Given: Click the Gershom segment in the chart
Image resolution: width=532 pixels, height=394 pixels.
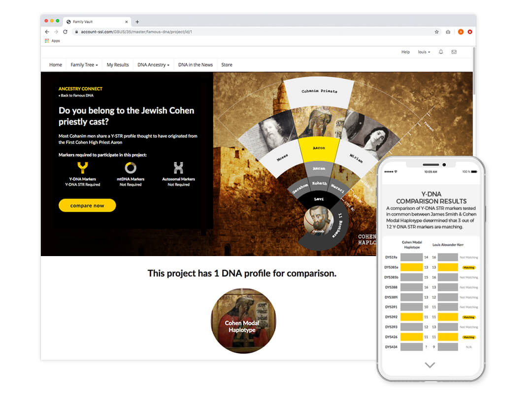Looking at the screenshot, I should coord(300,188).
